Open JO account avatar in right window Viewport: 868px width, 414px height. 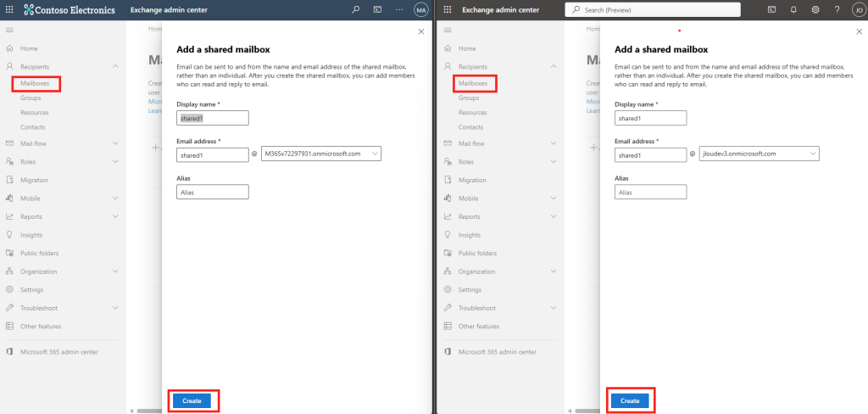(858, 9)
